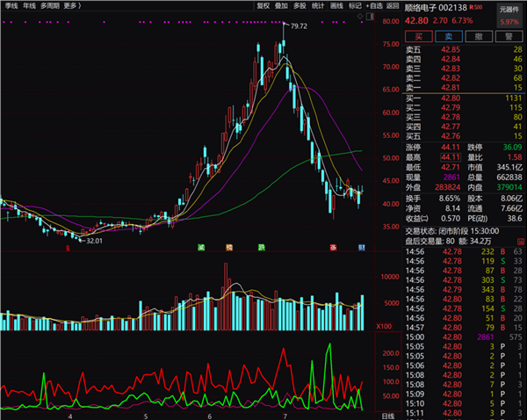Open the 复权 price adjustment menu
Image resolution: width=527 pixels, height=420 pixels.
(263, 6)
